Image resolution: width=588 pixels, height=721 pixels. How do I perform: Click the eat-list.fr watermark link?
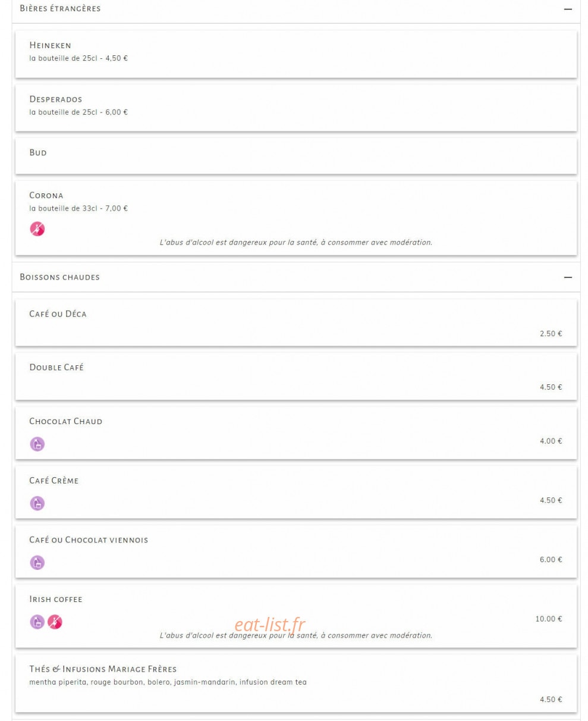tap(269, 625)
